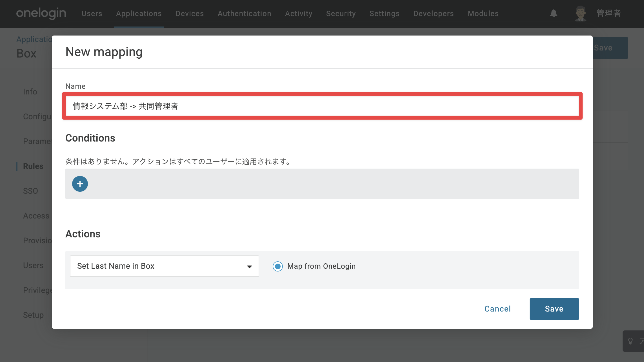The image size is (644, 362).
Task: Save the new mapping in the dialog
Action: (554, 309)
